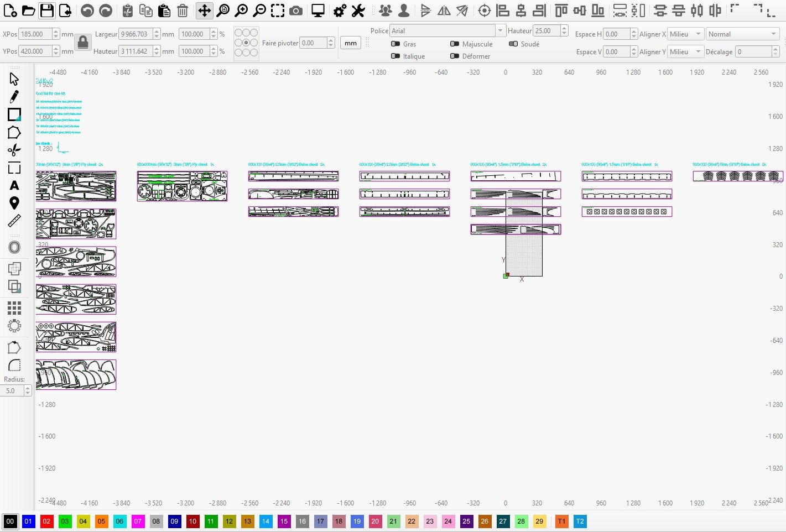Click the camera capture icon

(296, 11)
